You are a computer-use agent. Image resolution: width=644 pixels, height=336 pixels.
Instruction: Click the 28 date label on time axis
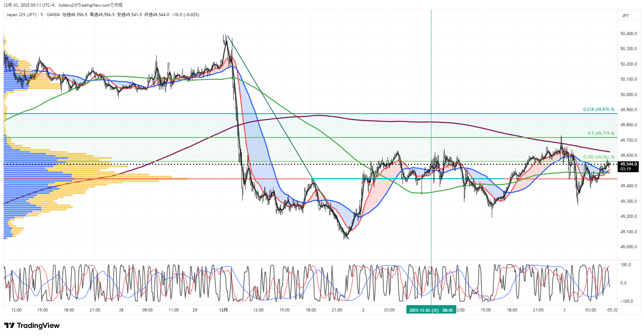coord(121,310)
